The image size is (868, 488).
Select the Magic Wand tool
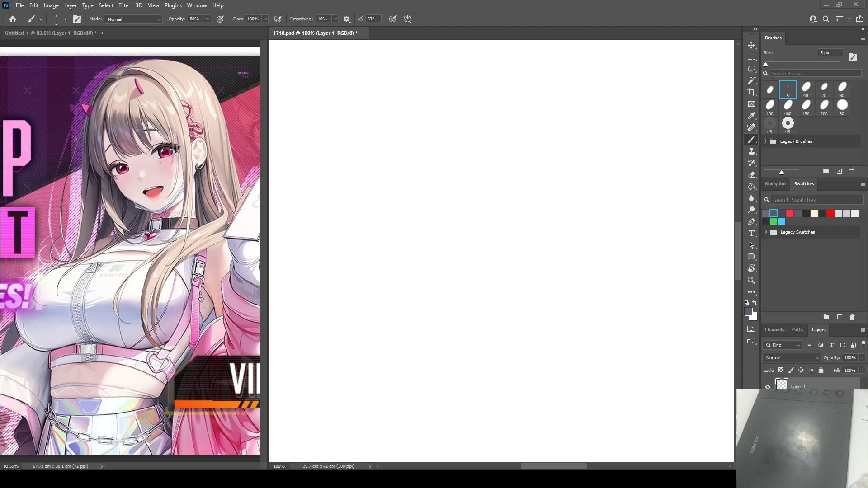pos(751,80)
